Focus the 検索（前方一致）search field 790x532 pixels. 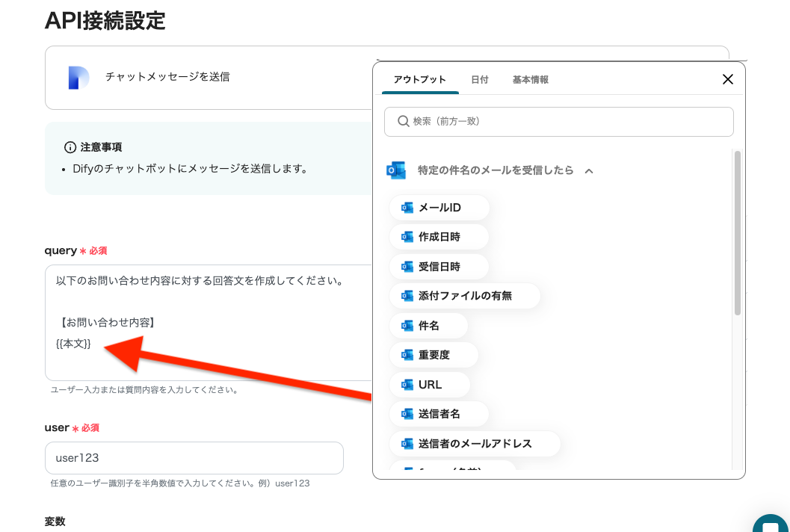pyautogui.click(x=559, y=121)
